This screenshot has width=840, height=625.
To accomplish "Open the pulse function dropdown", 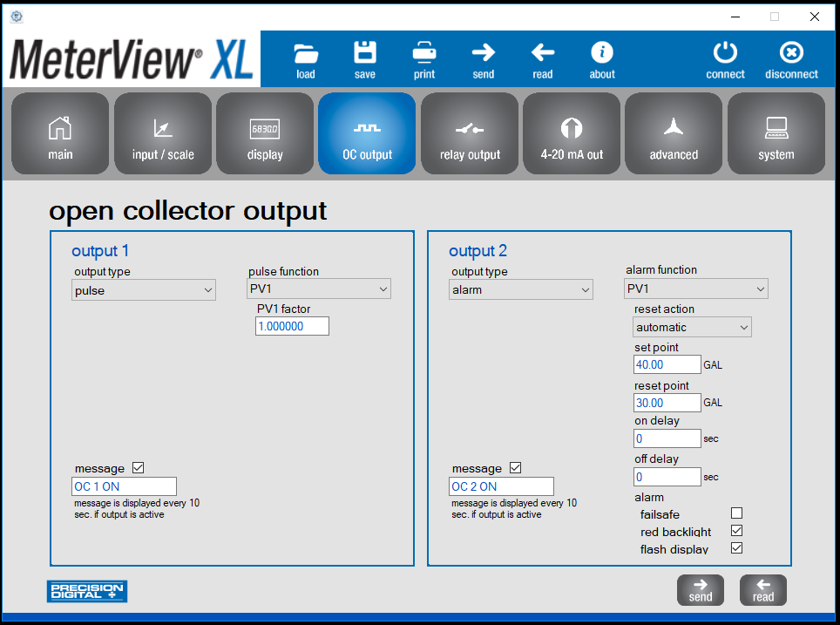I will [319, 289].
